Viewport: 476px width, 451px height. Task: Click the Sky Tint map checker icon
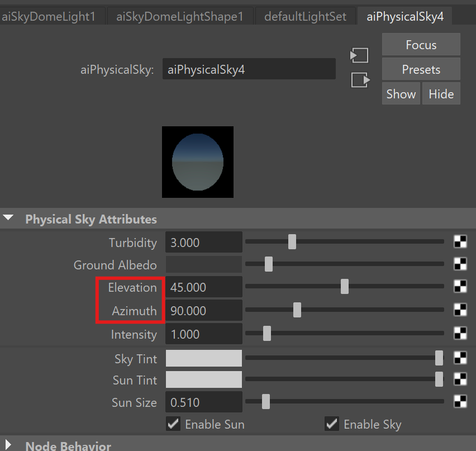[460, 358]
